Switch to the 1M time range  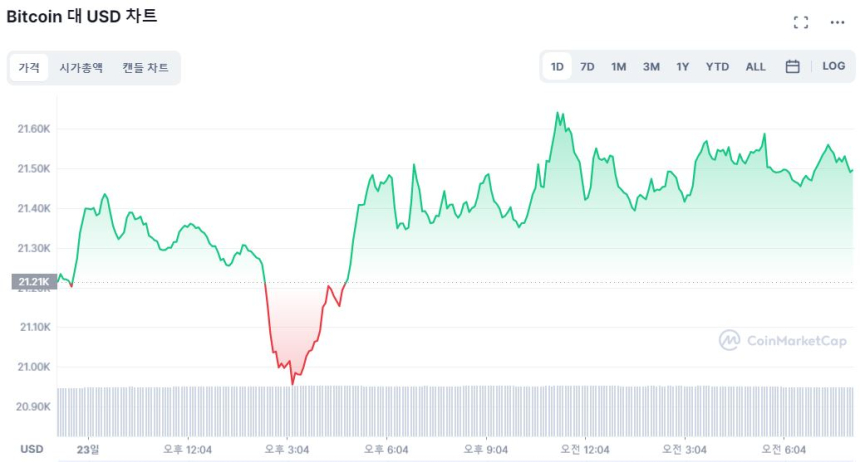(x=618, y=67)
